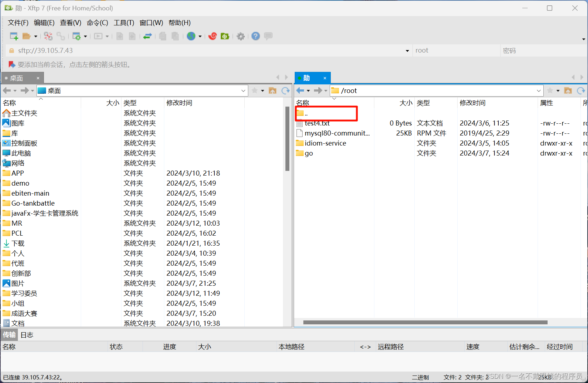Viewport: 588px width, 383px height.
Task: Open the remote path /root combo dropdown
Action: point(539,90)
